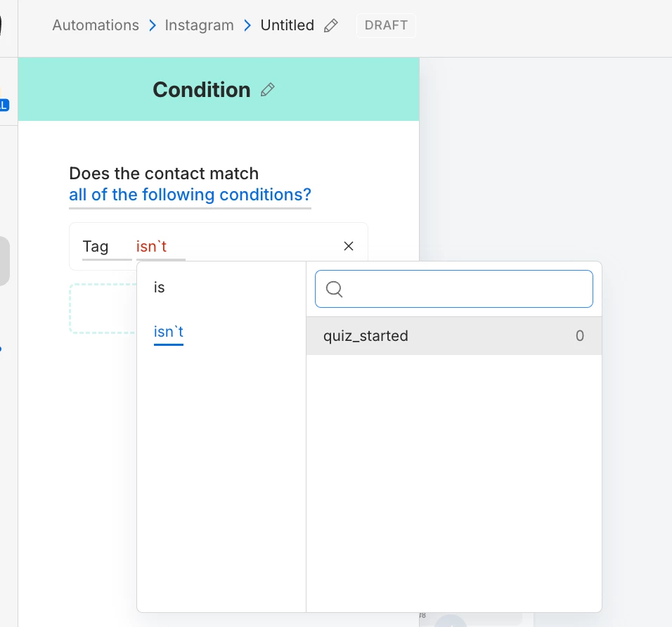Screen dimensions: 672x627
Task: Choose the "isn`t" operator in the list
Action: (169, 332)
